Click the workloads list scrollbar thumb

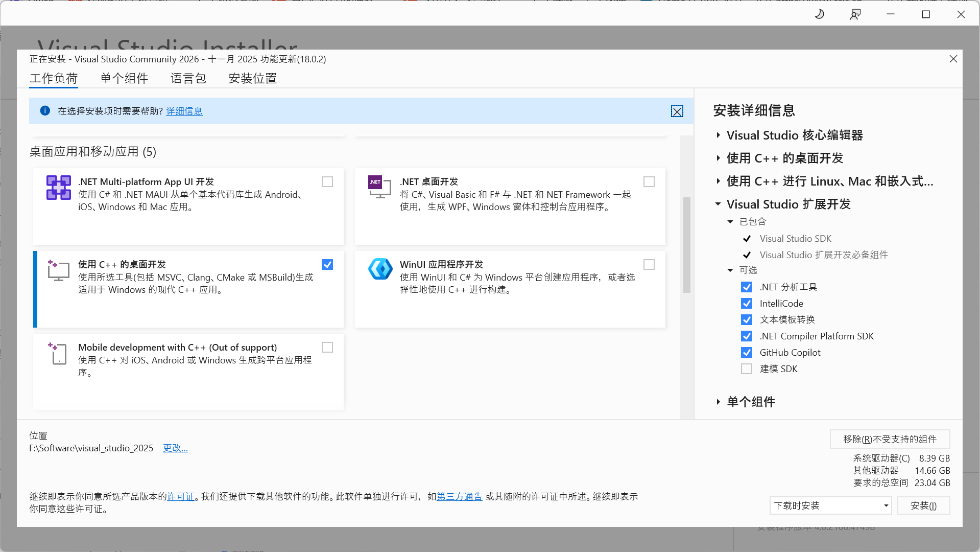[x=687, y=245]
